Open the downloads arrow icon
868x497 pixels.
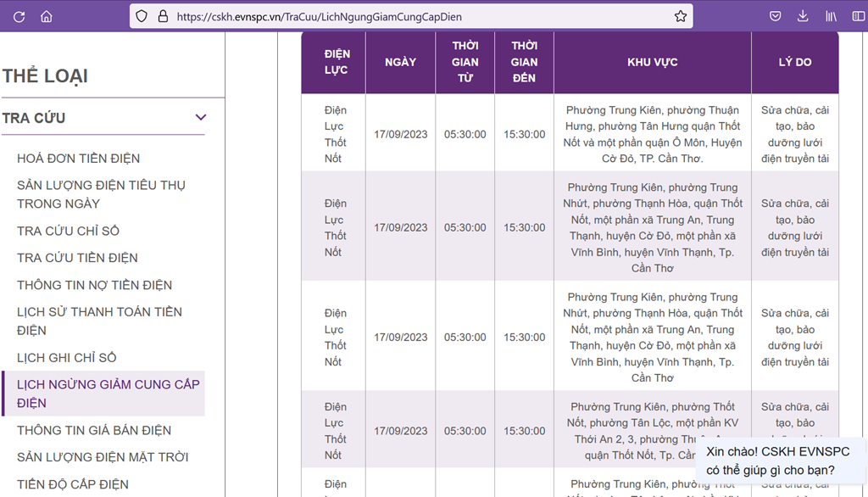coord(803,17)
